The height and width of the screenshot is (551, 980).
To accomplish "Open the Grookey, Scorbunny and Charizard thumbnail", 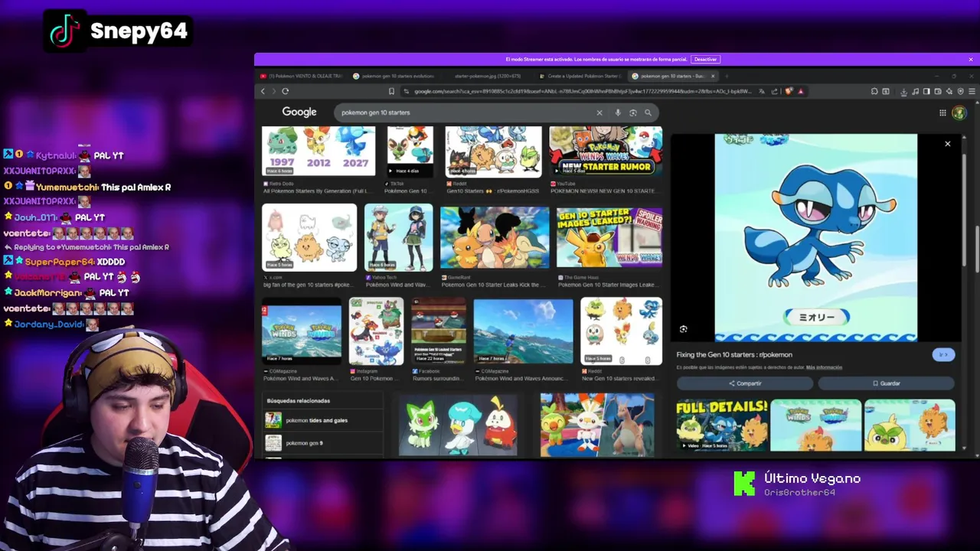I will (597, 425).
